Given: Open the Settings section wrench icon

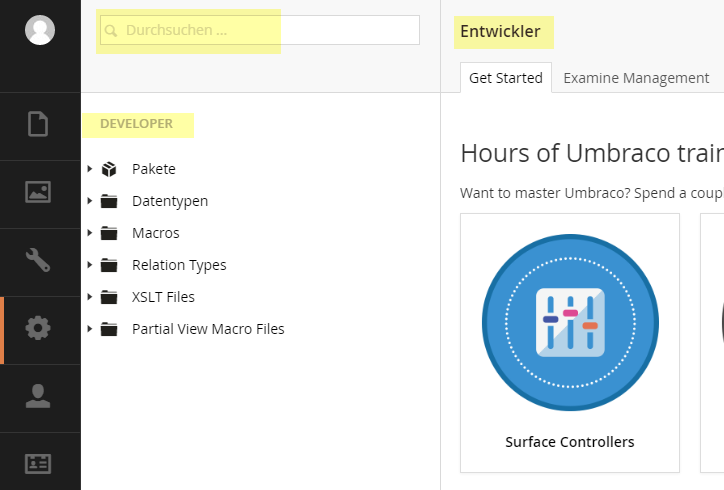Looking at the screenshot, I should click(x=38, y=260).
